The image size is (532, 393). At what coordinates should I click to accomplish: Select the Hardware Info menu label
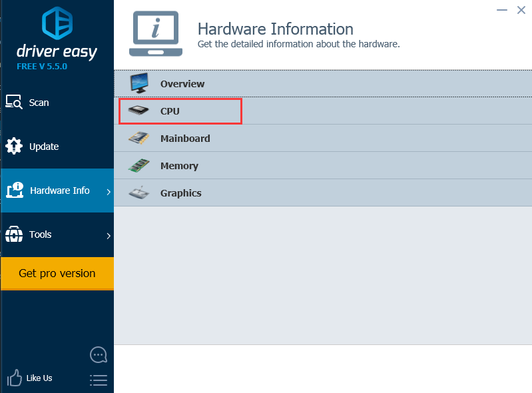click(60, 191)
